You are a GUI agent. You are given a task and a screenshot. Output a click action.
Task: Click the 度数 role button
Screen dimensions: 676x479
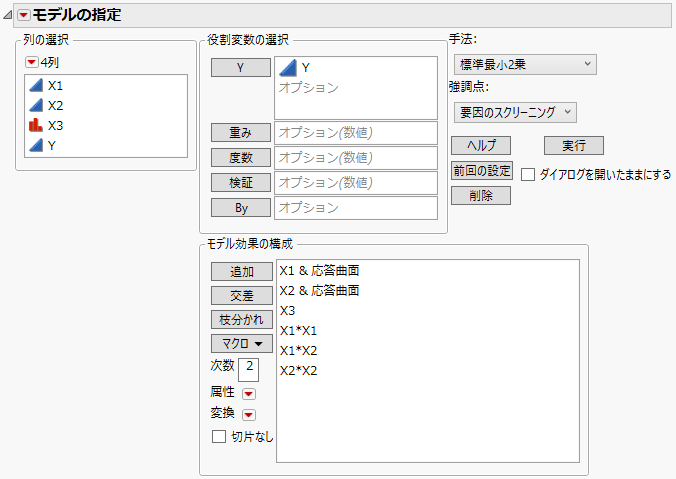point(241,157)
